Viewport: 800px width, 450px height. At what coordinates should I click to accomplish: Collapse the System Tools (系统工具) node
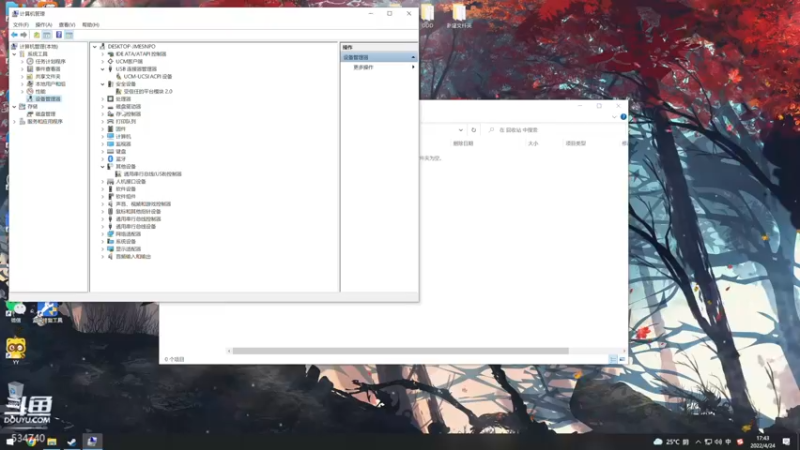point(14,54)
